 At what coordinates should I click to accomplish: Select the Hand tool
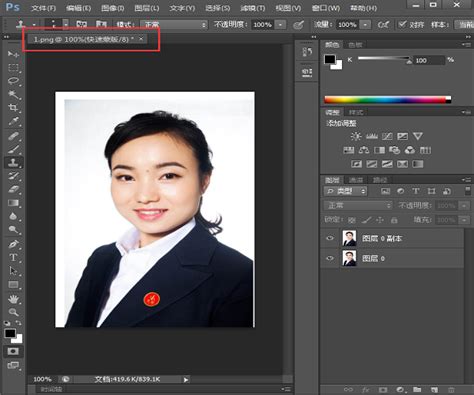pos(13,299)
